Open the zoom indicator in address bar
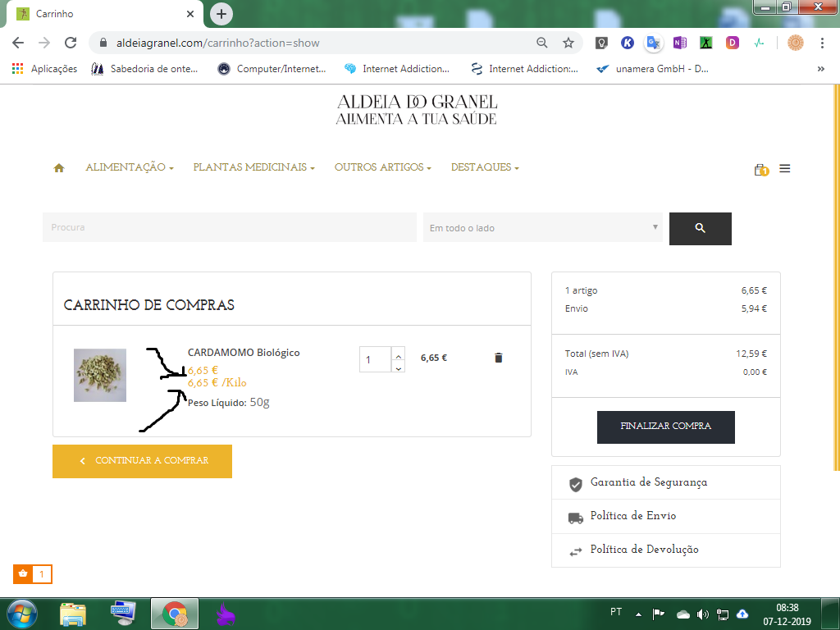This screenshot has height=630, width=840. pos(542,43)
